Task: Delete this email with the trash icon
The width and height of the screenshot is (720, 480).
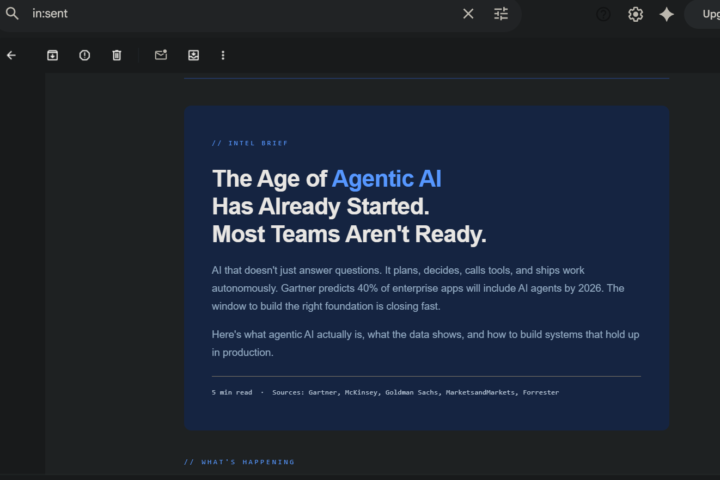Action: click(117, 56)
